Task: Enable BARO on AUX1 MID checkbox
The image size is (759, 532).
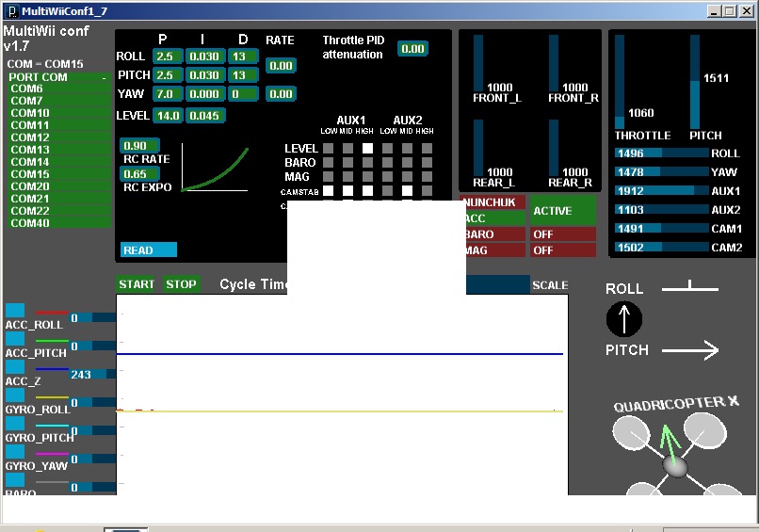Action: (347, 162)
